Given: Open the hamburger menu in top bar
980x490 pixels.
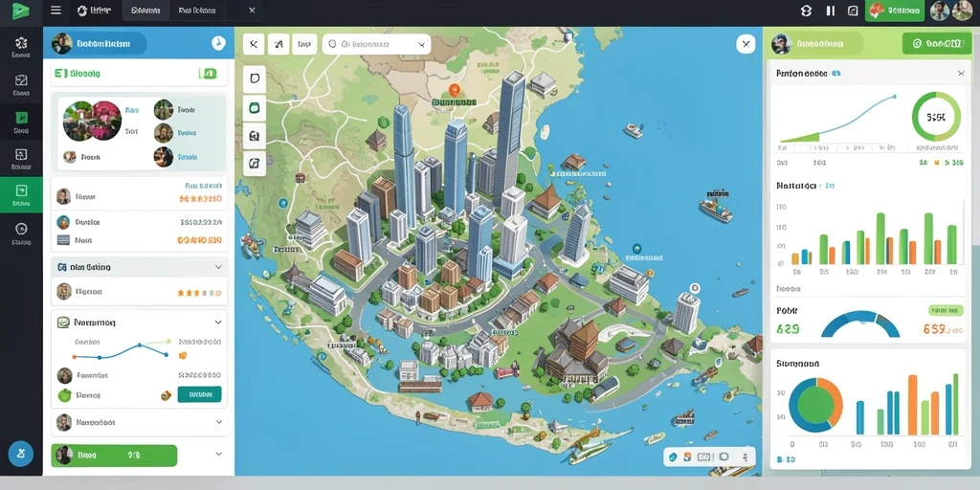Looking at the screenshot, I should point(56,10).
